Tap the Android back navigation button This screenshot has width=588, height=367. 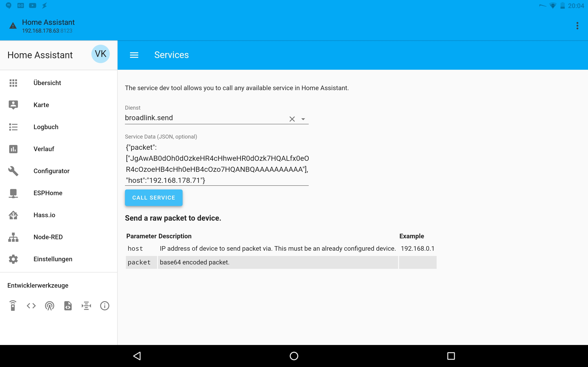[137, 356]
